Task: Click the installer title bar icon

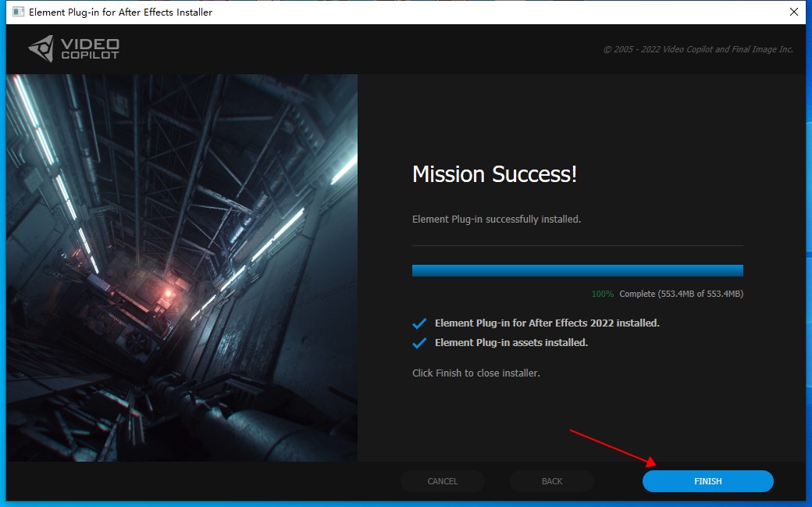Action: (x=18, y=12)
